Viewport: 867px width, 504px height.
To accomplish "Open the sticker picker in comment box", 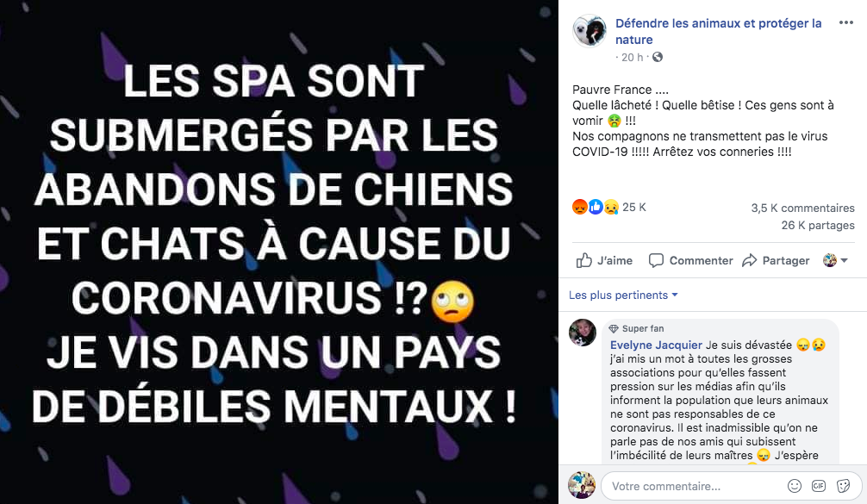I will tap(843, 486).
